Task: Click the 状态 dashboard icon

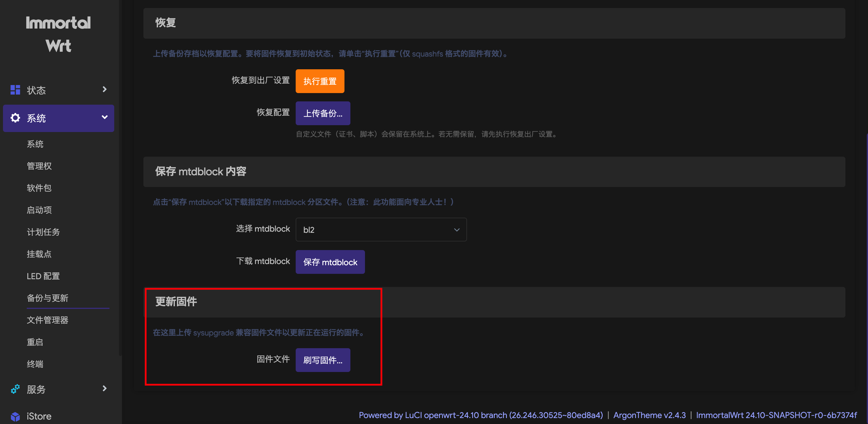Action: [15, 89]
